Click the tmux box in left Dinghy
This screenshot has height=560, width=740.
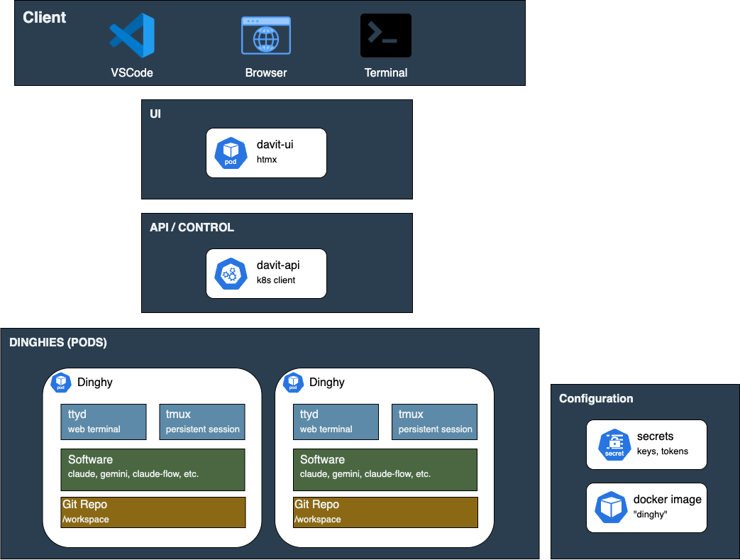pos(202,422)
